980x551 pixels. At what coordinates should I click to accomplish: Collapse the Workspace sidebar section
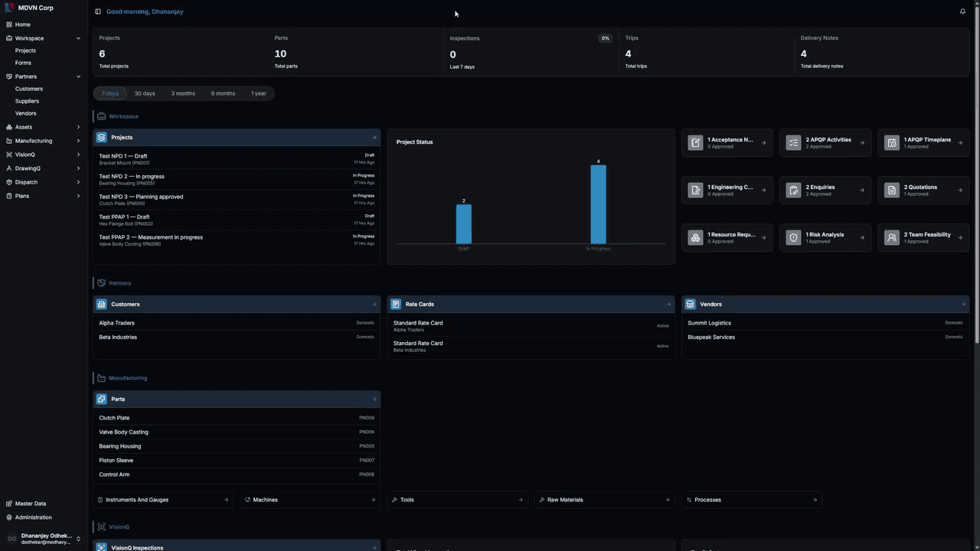(x=78, y=38)
